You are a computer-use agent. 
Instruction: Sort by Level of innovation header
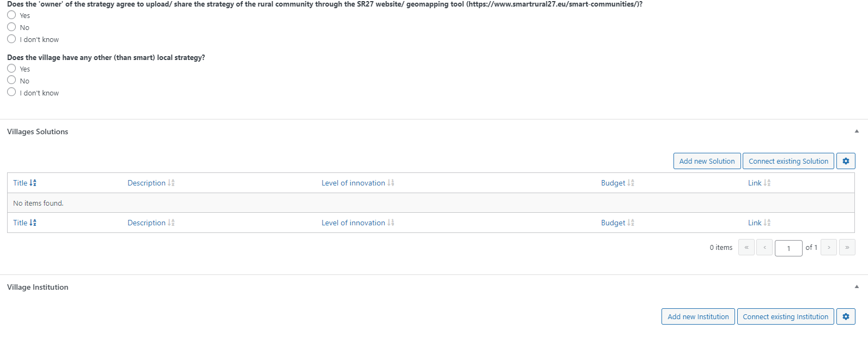[357, 183]
